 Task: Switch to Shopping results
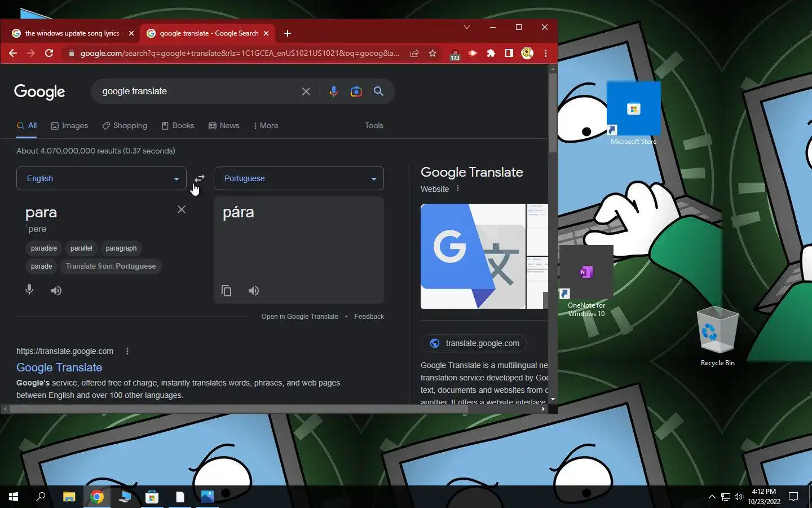(125, 125)
